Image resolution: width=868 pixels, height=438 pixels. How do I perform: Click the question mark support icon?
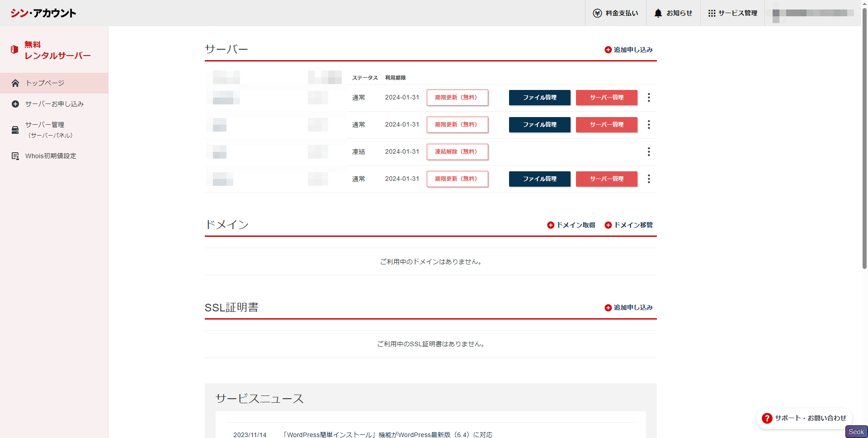click(x=767, y=418)
